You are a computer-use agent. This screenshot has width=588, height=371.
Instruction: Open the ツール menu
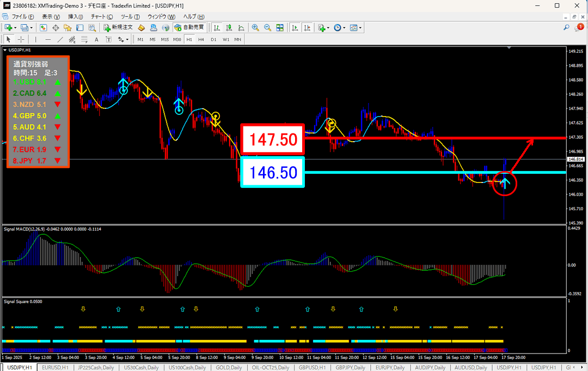point(130,16)
